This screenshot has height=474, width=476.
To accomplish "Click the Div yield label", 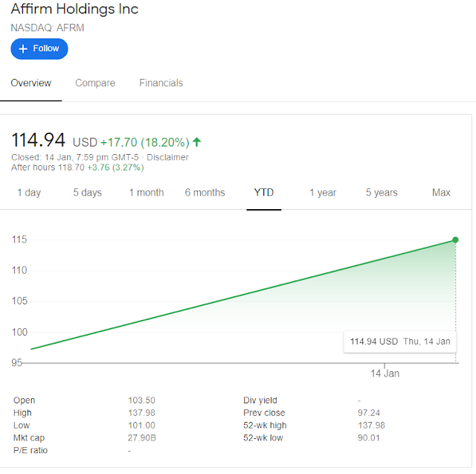I will tap(260, 400).
